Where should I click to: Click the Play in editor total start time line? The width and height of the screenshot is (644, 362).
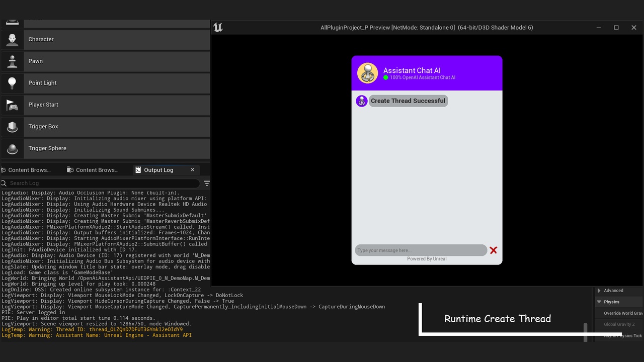(x=78, y=318)
